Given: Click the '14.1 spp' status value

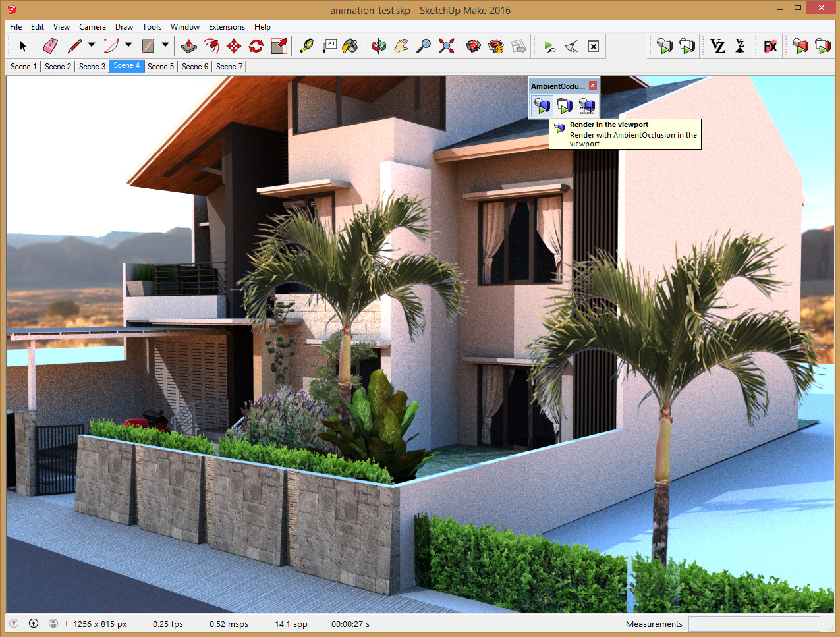Looking at the screenshot, I should (291, 624).
